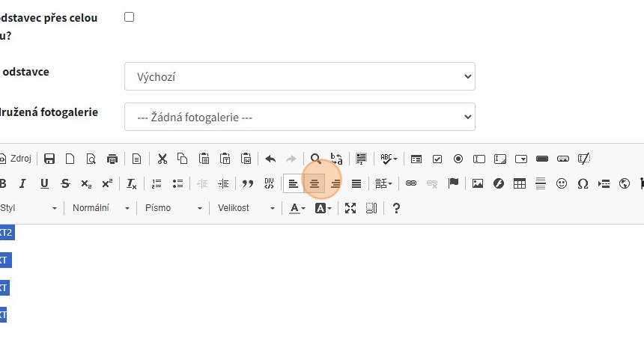Toggle italic formatting
This screenshot has width=644, height=360.
click(22, 183)
